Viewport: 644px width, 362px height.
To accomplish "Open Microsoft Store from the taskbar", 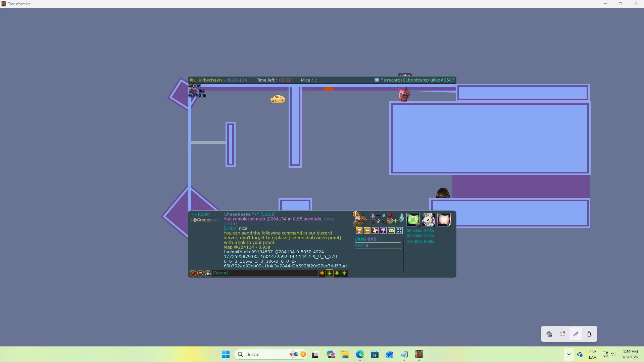I will tap(375, 354).
